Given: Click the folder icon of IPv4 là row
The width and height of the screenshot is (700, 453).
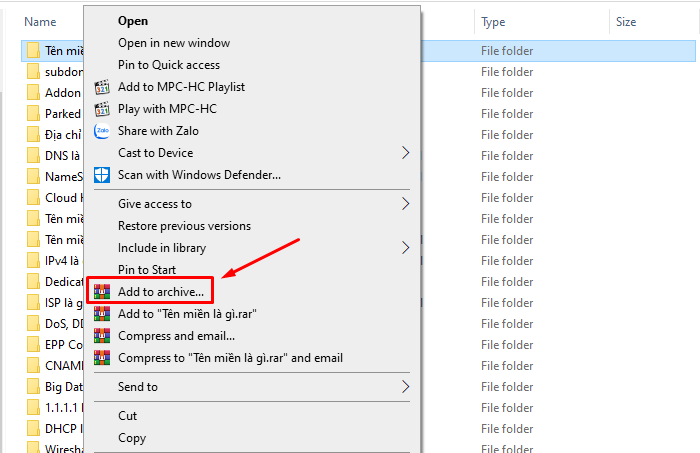Looking at the screenshot, I should [x=33, y=260].
